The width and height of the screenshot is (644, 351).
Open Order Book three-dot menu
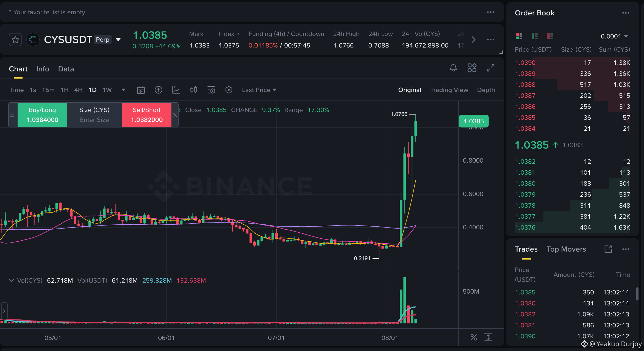[x=626, y=13]
